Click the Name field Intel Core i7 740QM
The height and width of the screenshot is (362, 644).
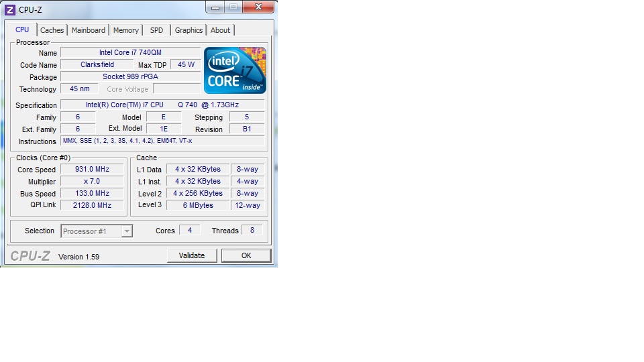[x=130, y=52]
